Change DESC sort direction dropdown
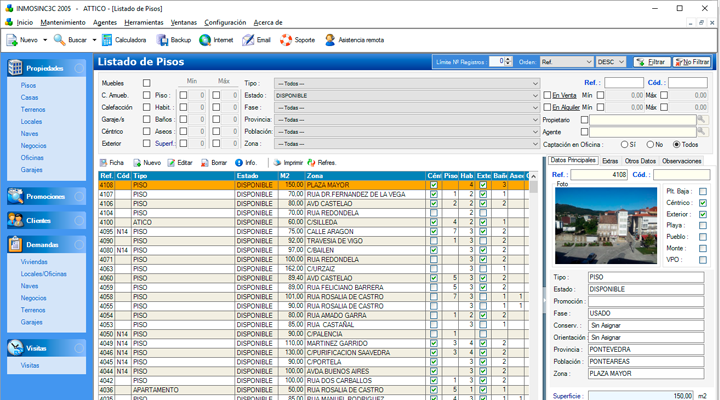 click(x=611, y=62)
